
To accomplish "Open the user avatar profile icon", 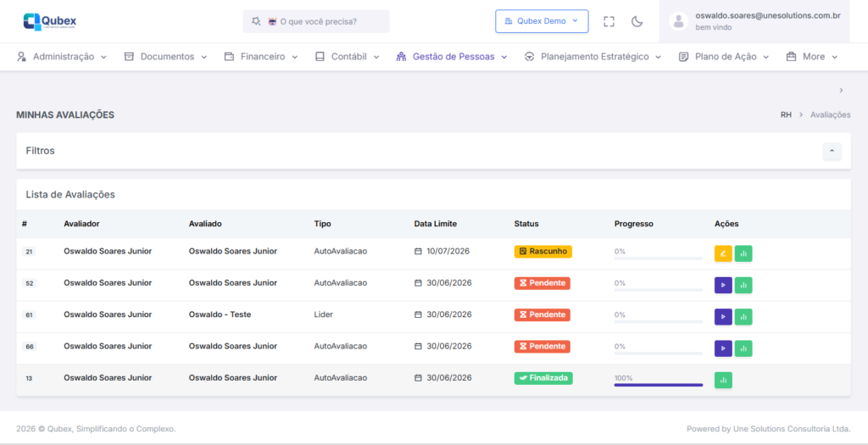I will [678, 21].
